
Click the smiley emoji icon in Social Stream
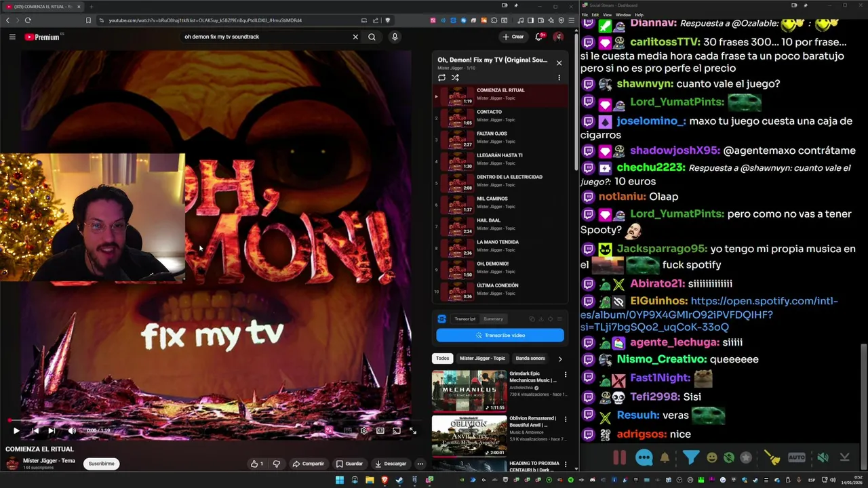(x=711, y=457)
